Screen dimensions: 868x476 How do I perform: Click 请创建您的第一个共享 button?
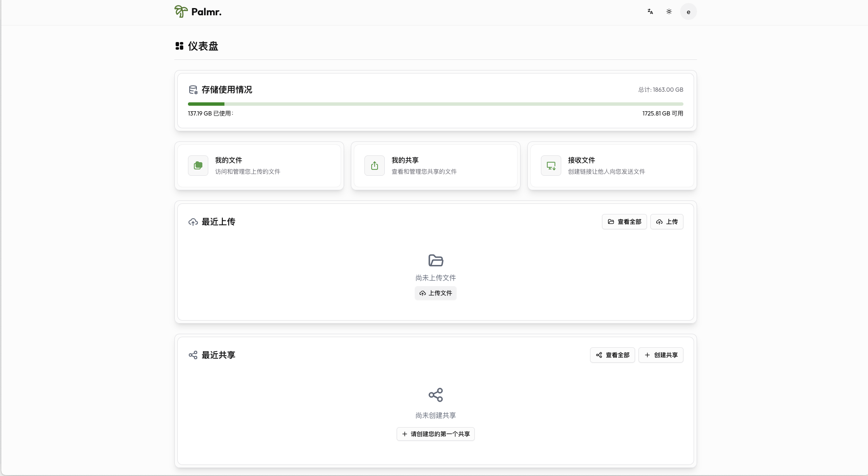tap(436, 434)
